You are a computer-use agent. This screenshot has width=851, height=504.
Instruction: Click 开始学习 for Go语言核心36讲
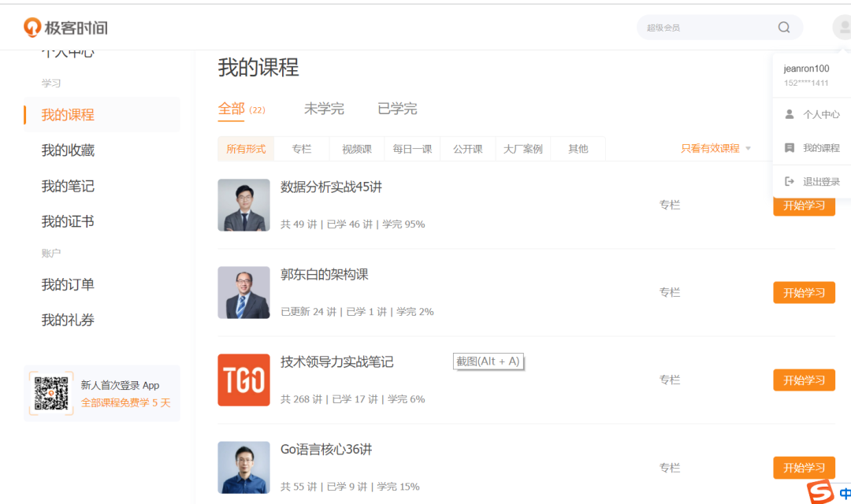(x=804, y=467)
